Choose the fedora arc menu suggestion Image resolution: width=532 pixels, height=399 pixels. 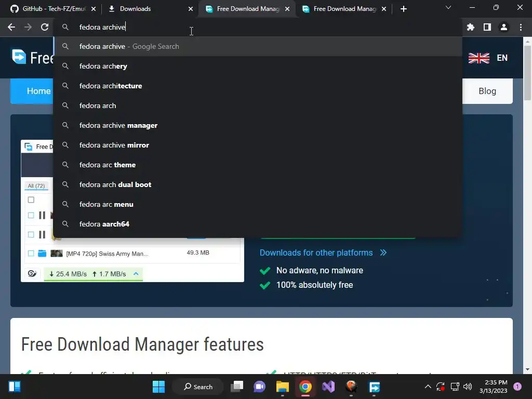pos(258,204)
